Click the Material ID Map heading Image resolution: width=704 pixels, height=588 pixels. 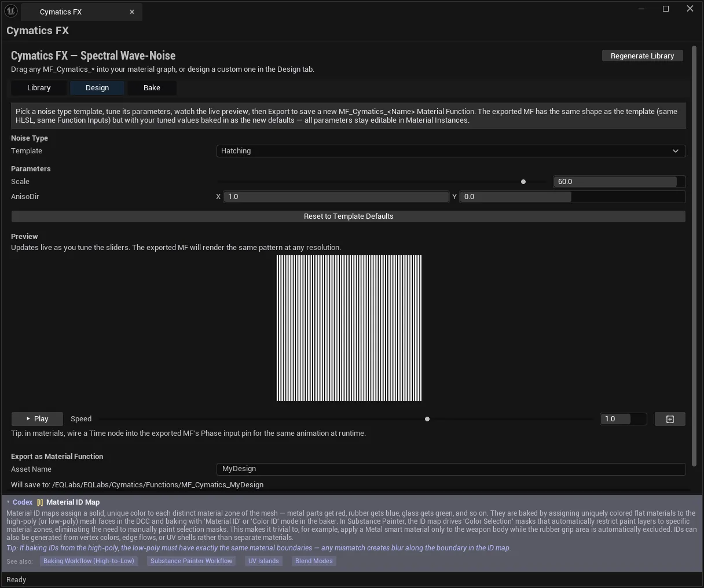[73, 502]
